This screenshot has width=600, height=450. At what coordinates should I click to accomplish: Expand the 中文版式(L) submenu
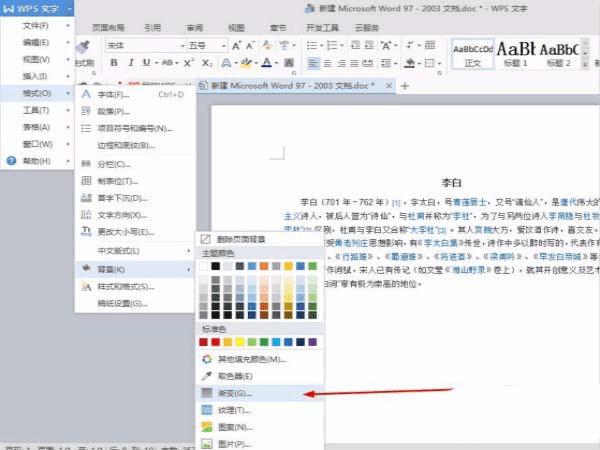188,251
